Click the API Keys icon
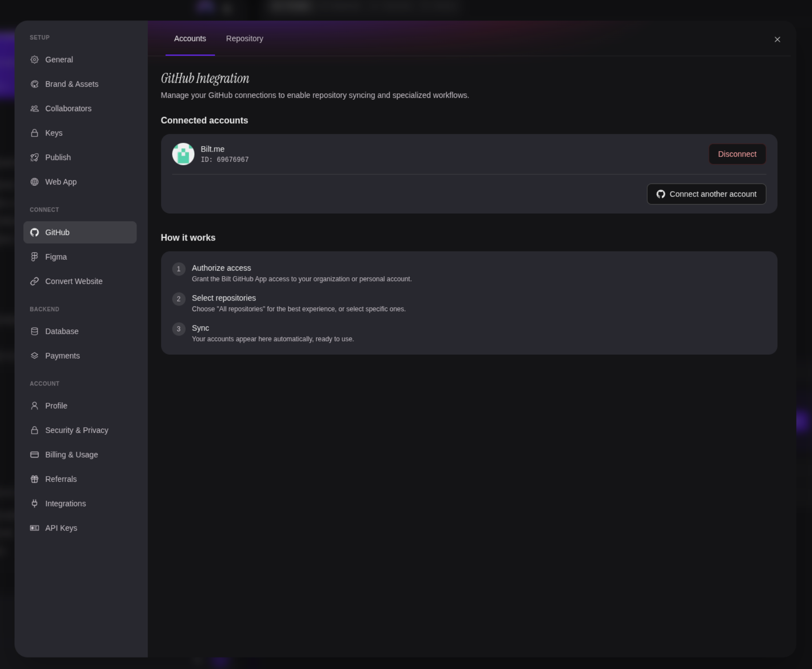This screenshot has height=669, width=812. click(34, 528)
